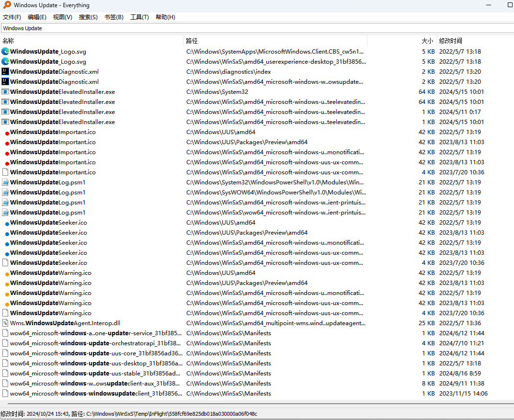The width and height of the screenshot is (514, 420).
Task: Click file icon of update-orchestratorapi manifest
Action: [5, 343]
